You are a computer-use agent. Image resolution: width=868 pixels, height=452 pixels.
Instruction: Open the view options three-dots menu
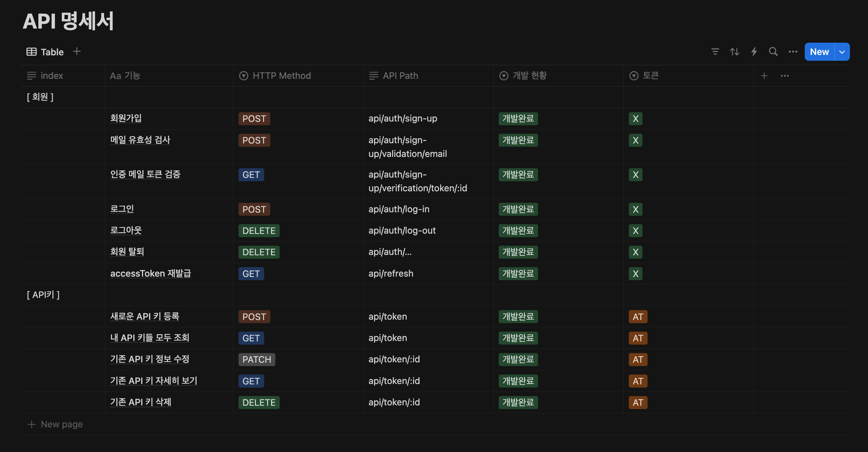point(793,52)
